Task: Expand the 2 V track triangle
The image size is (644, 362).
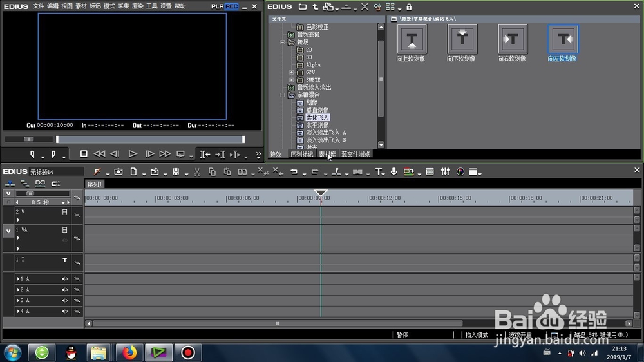Action: pos(18,220)
